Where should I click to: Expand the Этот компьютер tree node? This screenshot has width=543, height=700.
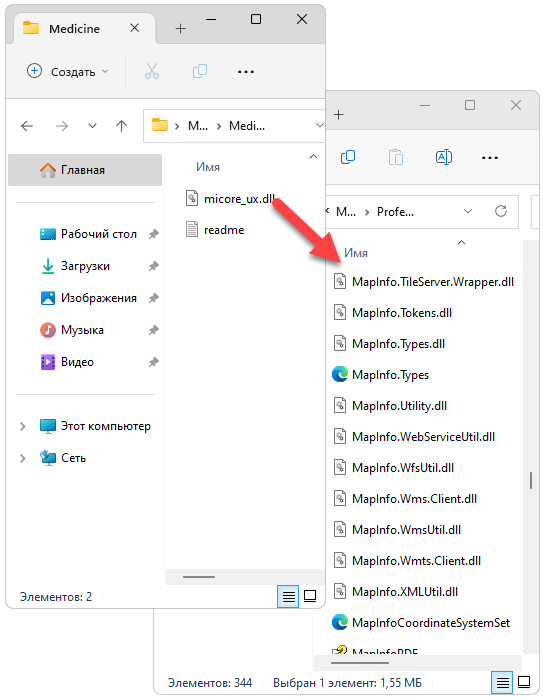tap(22, 426)
